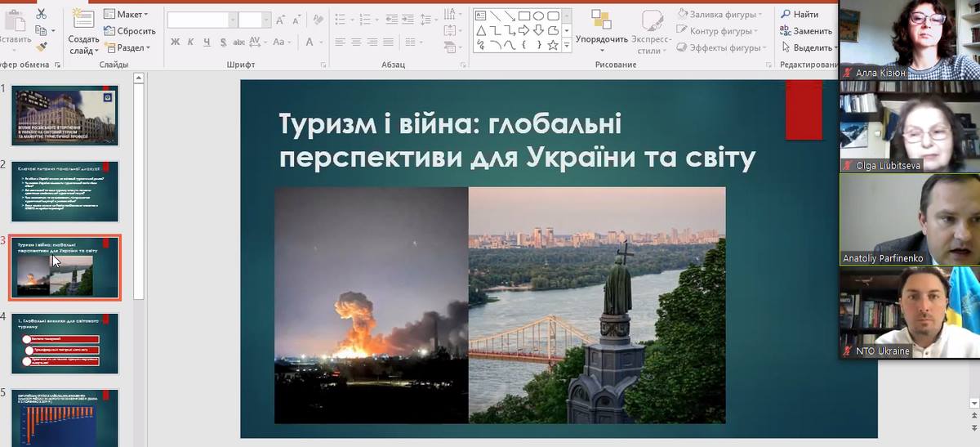980x447 pixels.
Task: Toggle italic К formatting
Action: (x=190, y=42)
